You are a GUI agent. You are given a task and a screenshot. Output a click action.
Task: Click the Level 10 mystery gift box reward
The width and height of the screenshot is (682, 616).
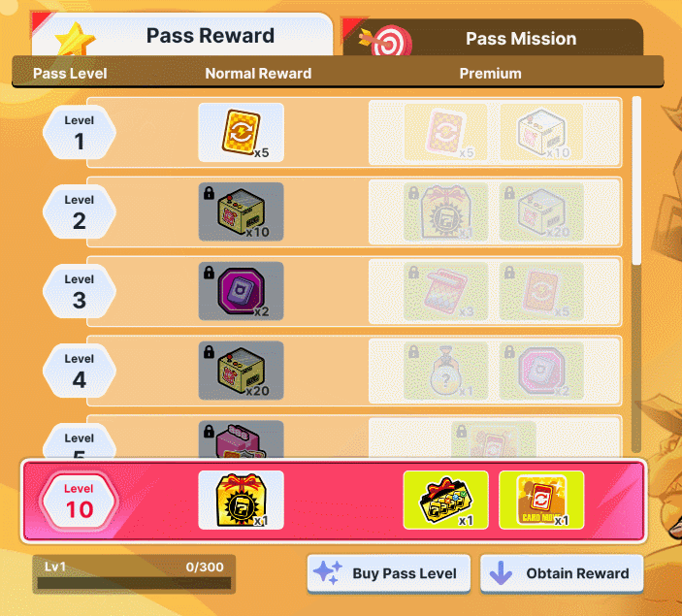click(241, 500)
